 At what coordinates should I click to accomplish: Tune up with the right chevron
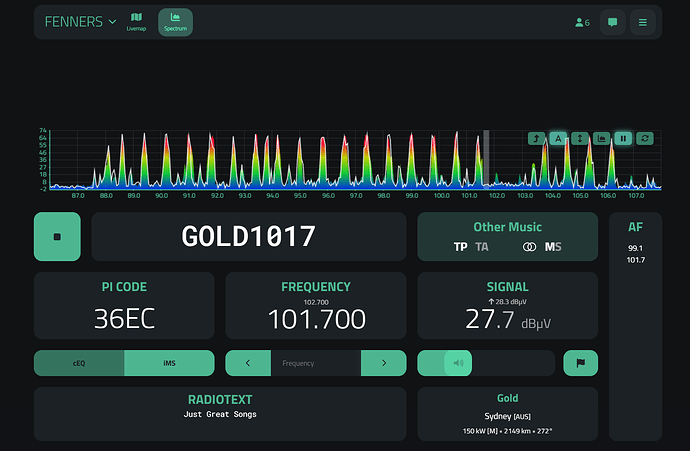[x=383, y=363]
